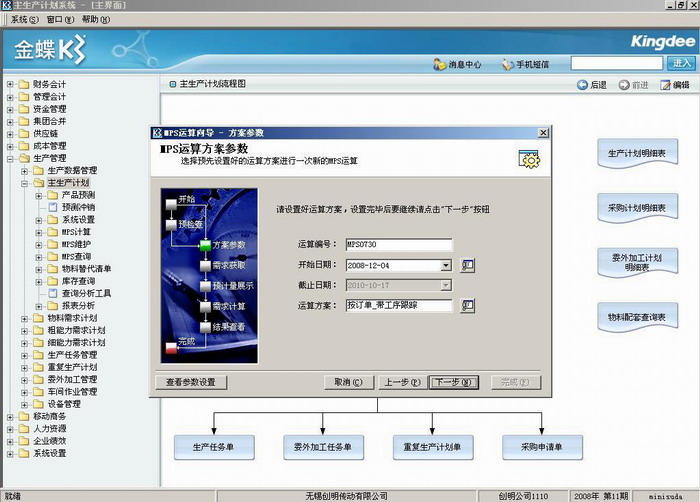This screenshot has height=502, width=700.
Task: Click the search input box in header
Action: pos(617,63)
